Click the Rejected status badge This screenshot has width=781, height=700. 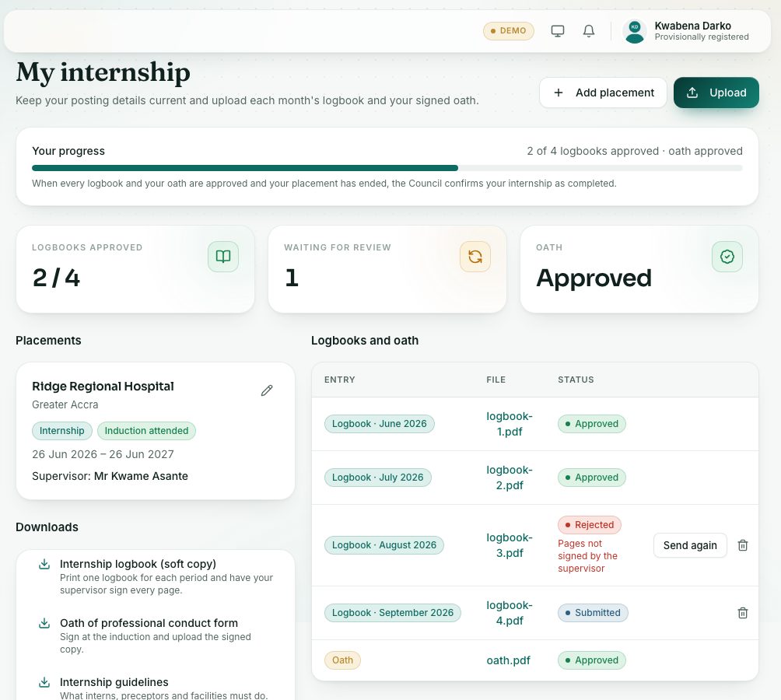coord(589,525)
